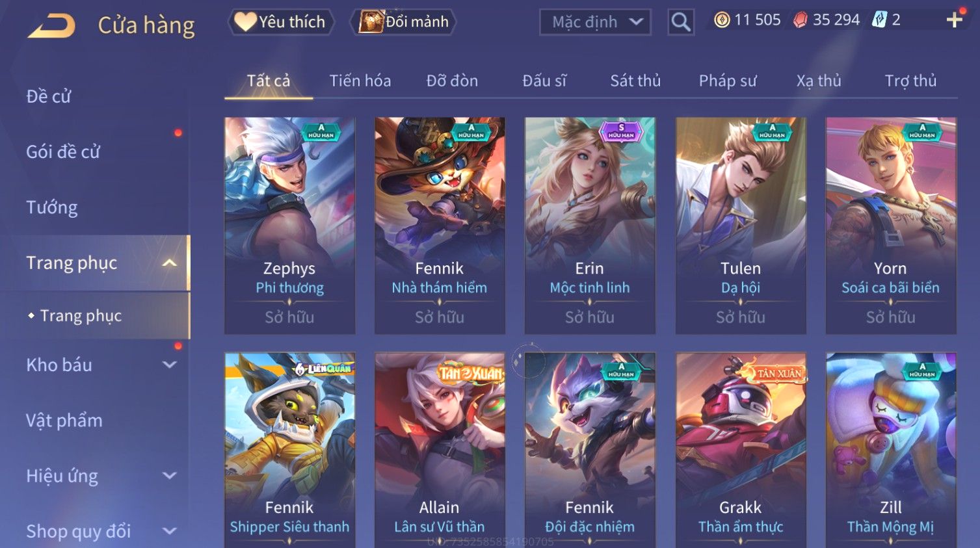Viewport: 980px width, 548px height.
Task: Open the Mặc định sort dropdown
Action: click(595, 22)
